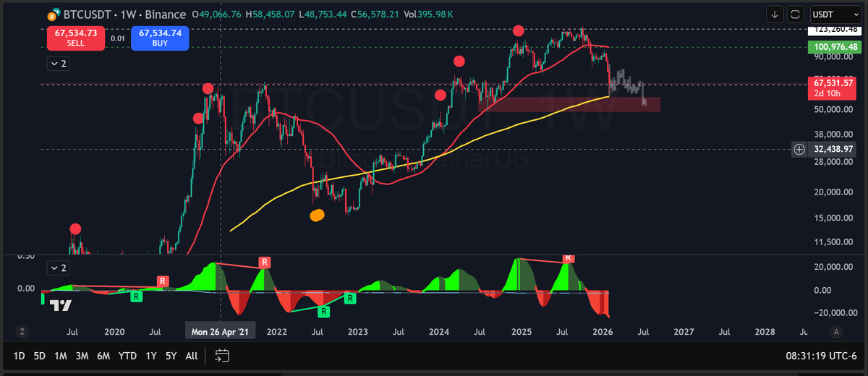Click the SELL 67,534.73 button
Image resolution: width=868 pixels, height=376 pixels.
coord(75,38)
